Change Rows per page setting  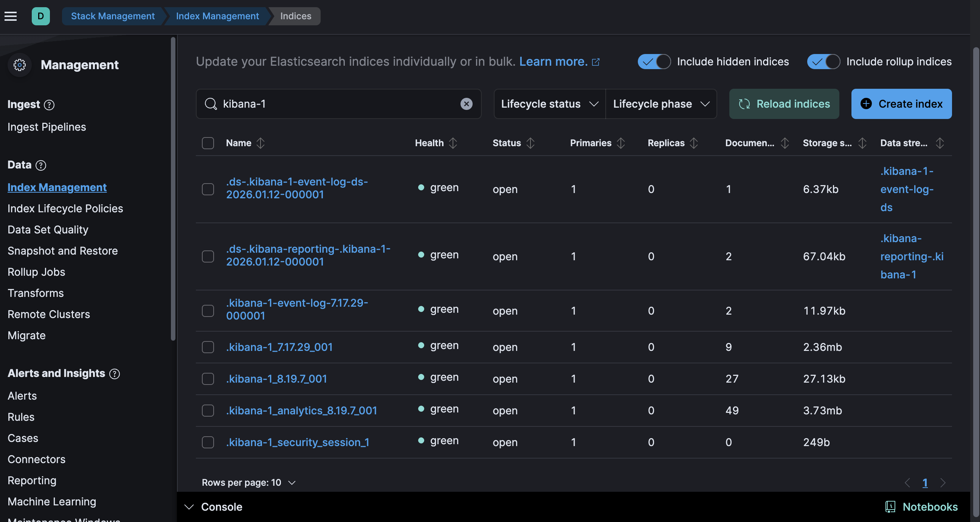[x=248, y=482]
